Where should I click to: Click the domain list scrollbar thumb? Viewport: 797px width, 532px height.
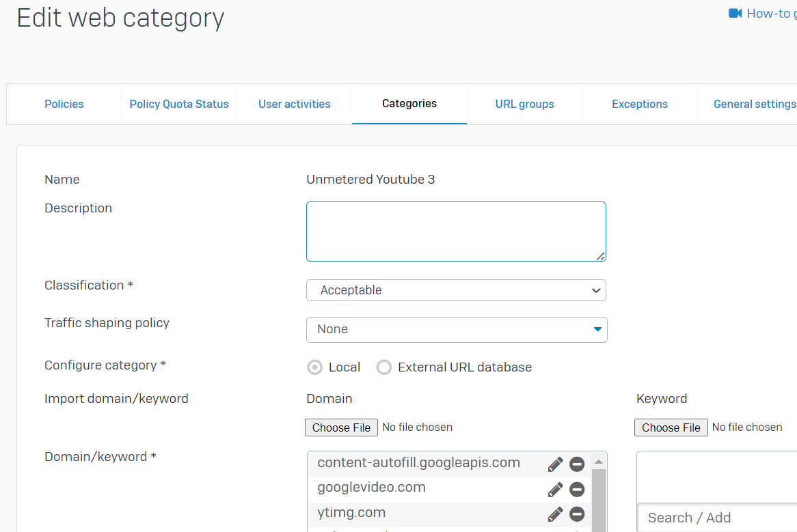(x=599, y=500)
